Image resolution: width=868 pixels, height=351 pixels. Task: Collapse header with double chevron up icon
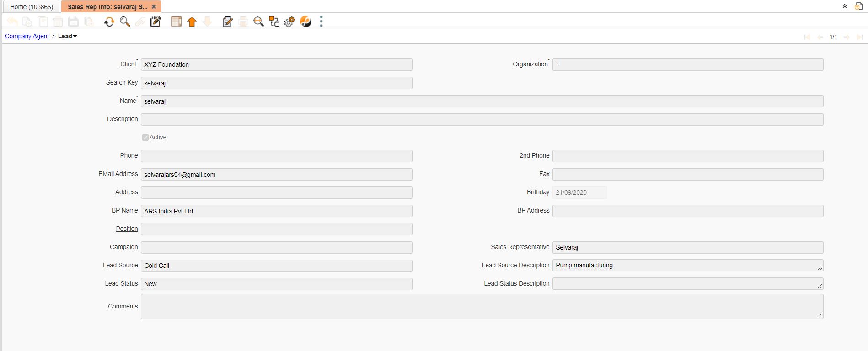[x=845, y=6]
